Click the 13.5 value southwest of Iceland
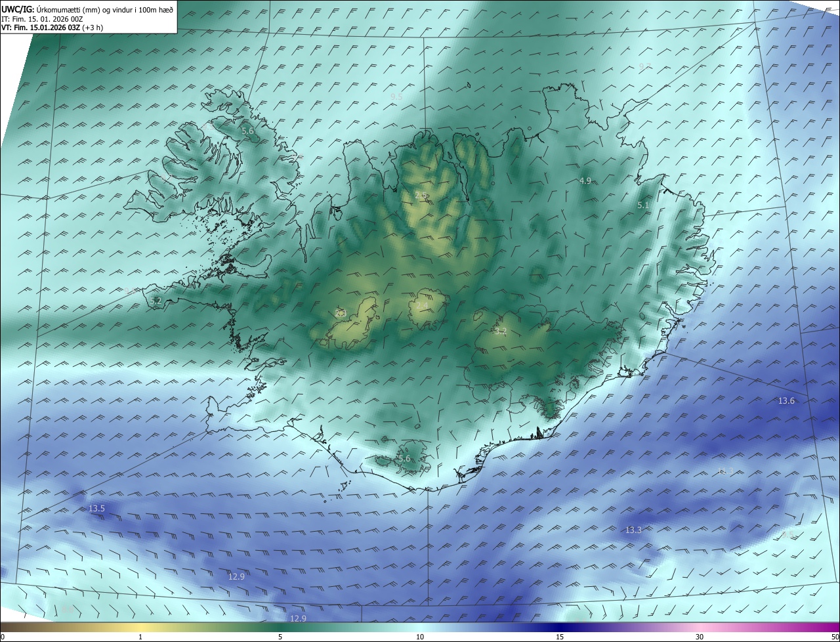Screen dimensions: 840x642 pyautogui.click(x=96, y=509)
